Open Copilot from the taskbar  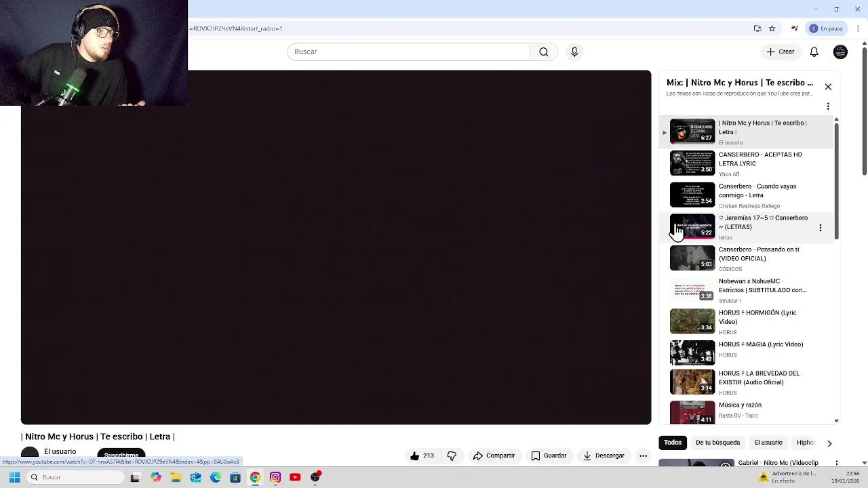pos(156,477)
